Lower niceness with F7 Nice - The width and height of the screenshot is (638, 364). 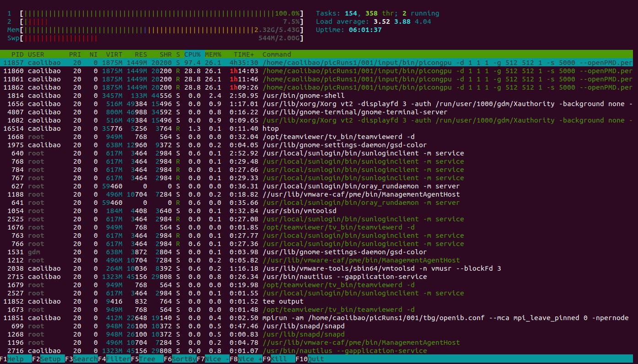[213, 359]
